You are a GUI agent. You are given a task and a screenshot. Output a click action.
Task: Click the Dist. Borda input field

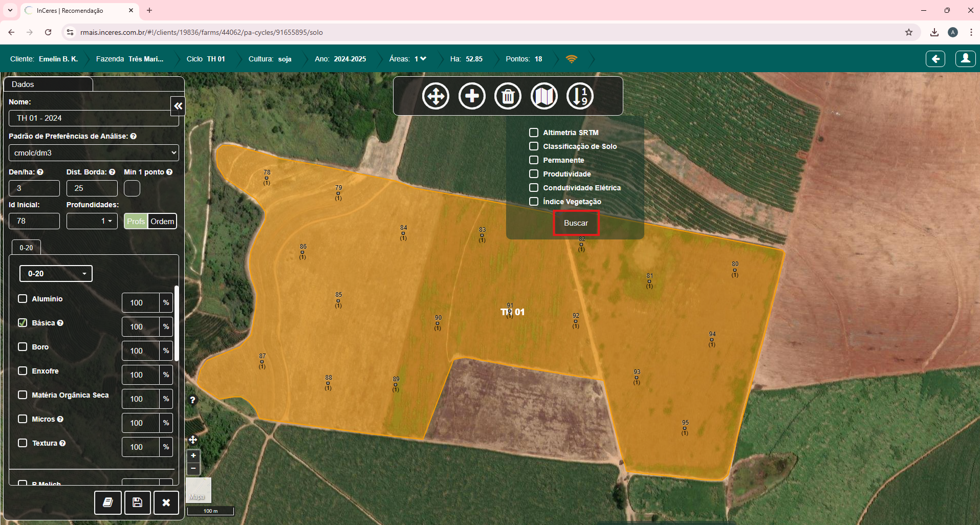(92, 188)
